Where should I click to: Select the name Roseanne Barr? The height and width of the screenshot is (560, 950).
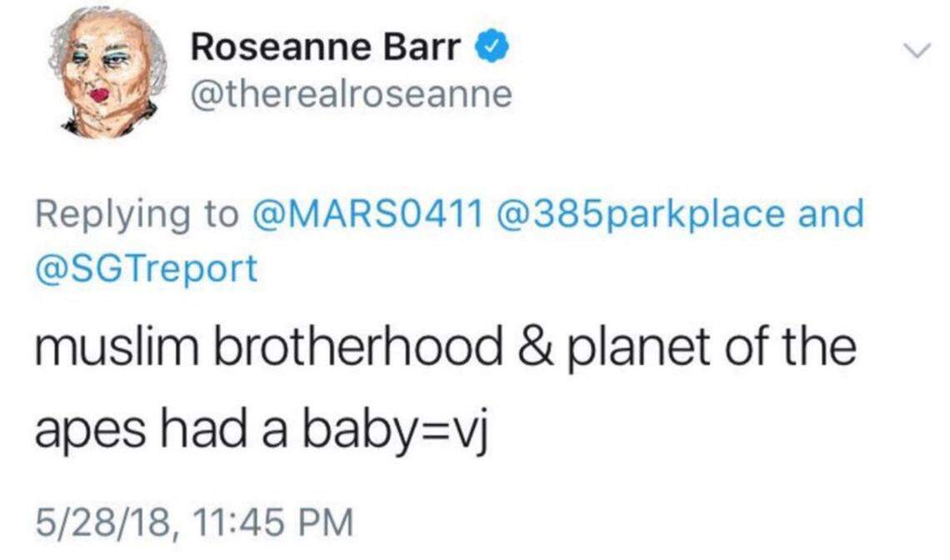(325, 47)
